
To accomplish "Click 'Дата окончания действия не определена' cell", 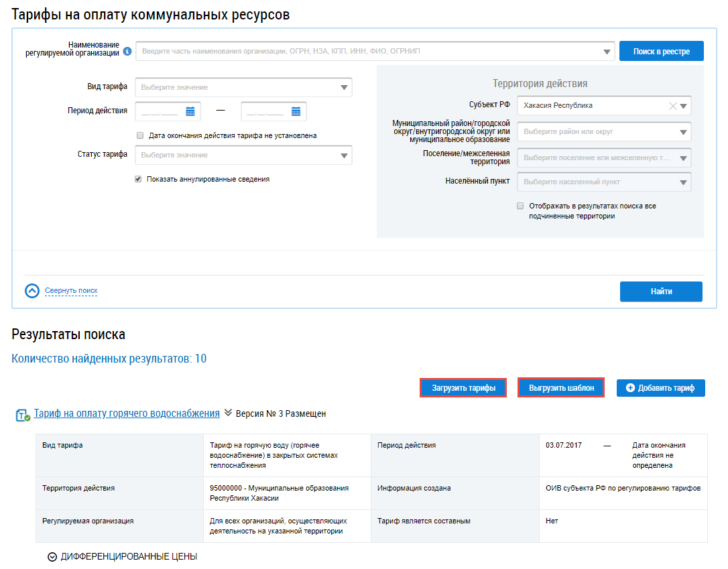I will (x=659, y=455).
